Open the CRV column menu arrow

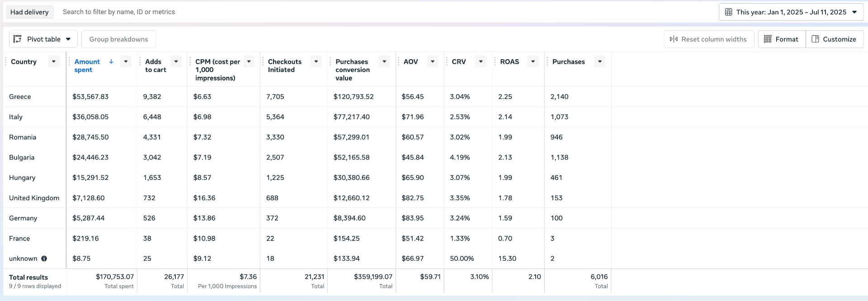[x=481, y=61]
